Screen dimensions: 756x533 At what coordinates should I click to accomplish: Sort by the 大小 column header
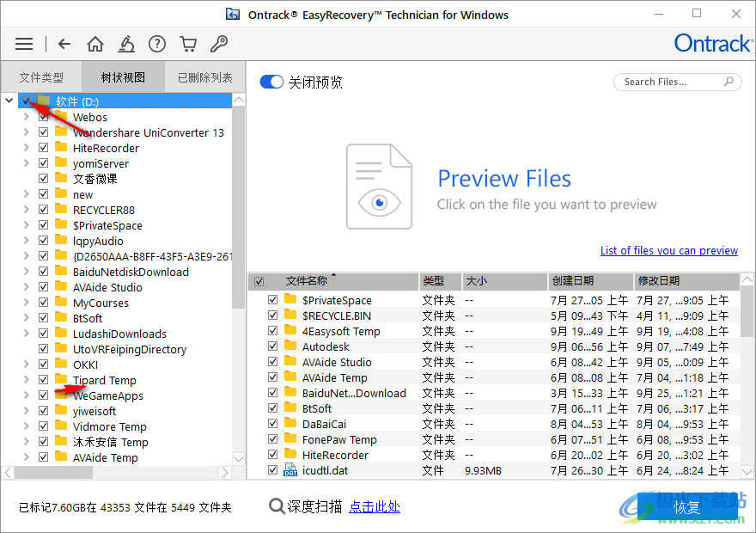coord(505,281)
